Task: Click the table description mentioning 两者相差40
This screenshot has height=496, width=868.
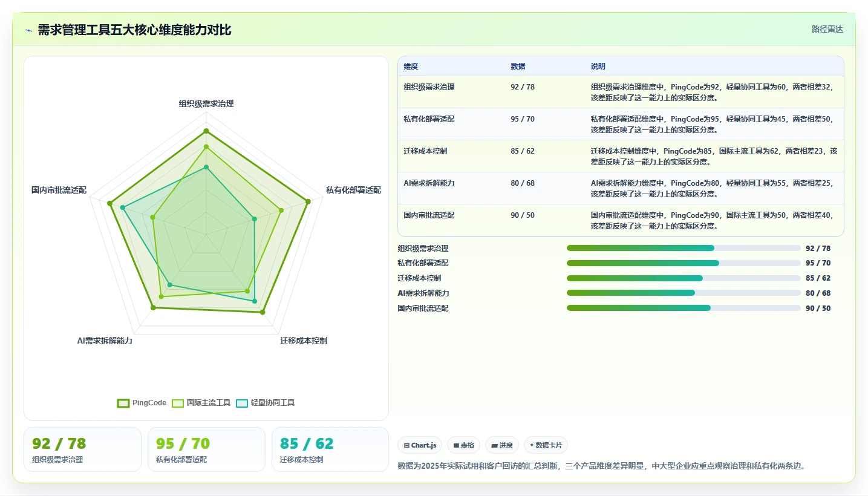Action: [714, 220]
